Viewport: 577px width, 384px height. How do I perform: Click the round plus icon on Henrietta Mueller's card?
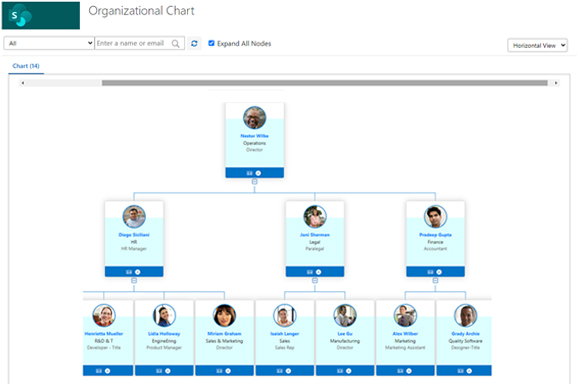[x=107, y=371]
